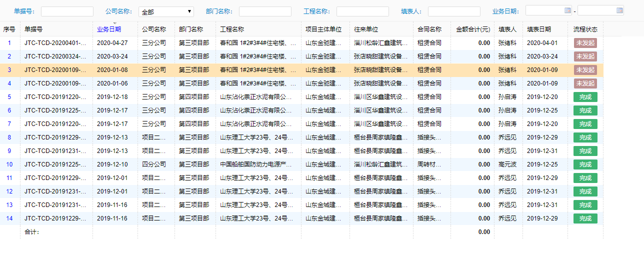
Task: Click the 部门名称 column header
Action: [x=190, y=29]
